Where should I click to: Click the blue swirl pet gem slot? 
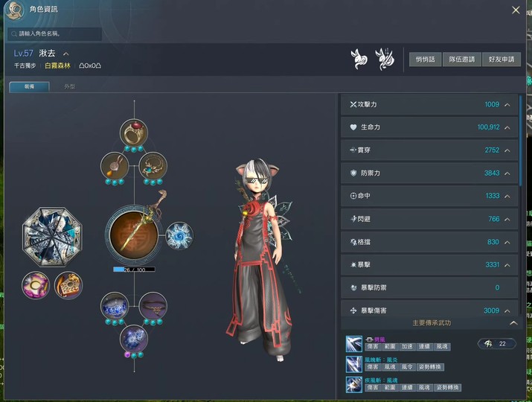coord(179,236)
